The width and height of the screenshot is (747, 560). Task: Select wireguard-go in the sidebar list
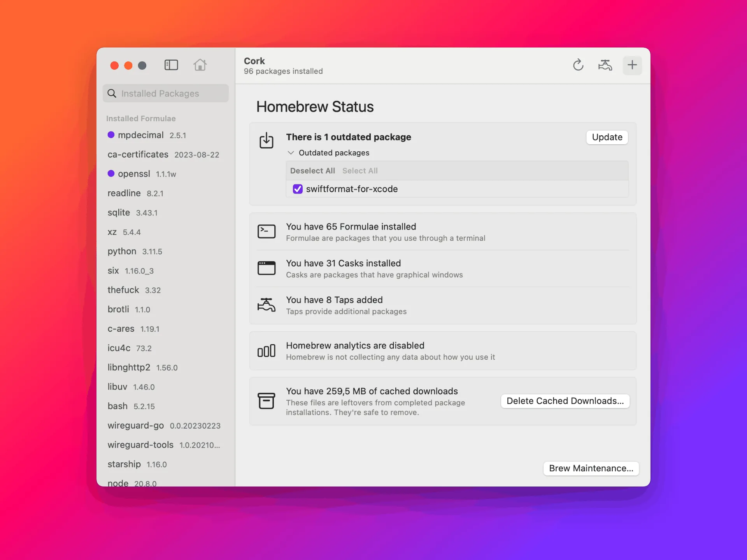coord(136,425)
